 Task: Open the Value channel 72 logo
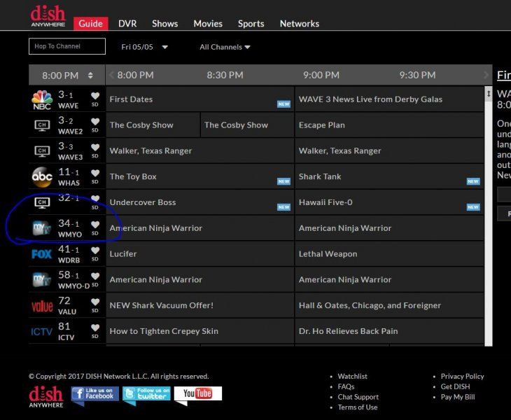(x=42, y=306)
